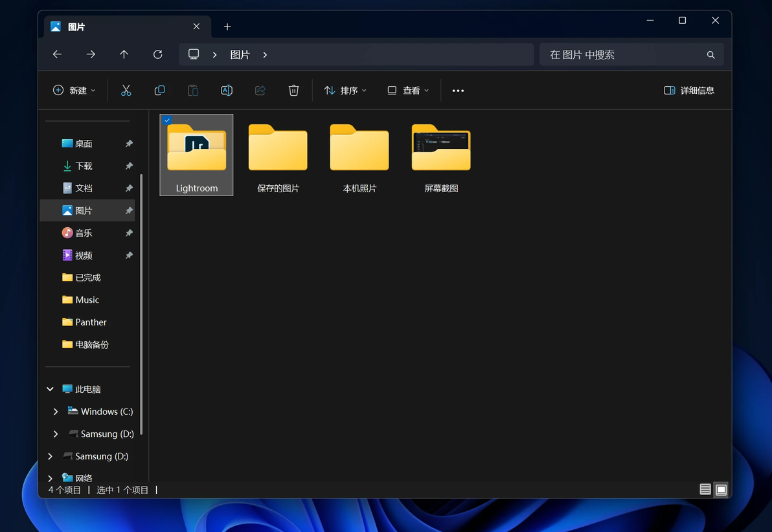Click the Share icon in toolbar

click(x=260, y=91)
